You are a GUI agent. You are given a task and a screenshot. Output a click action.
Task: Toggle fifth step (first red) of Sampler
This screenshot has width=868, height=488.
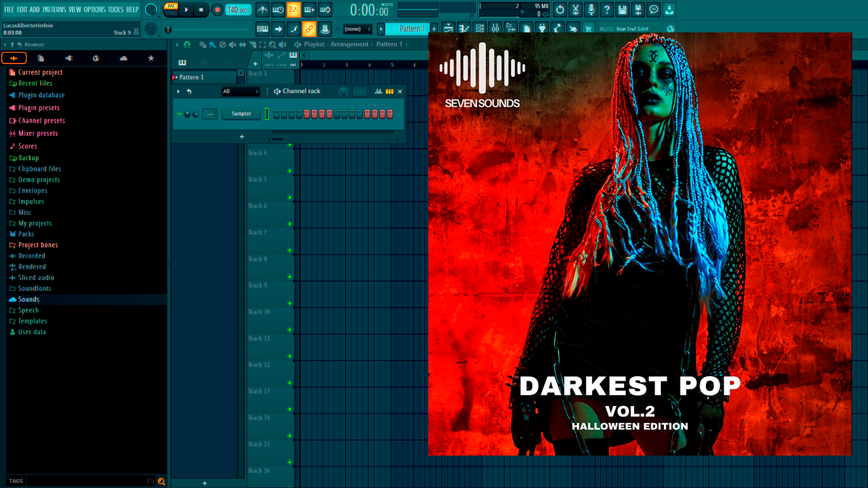click(x=307, y=114)
